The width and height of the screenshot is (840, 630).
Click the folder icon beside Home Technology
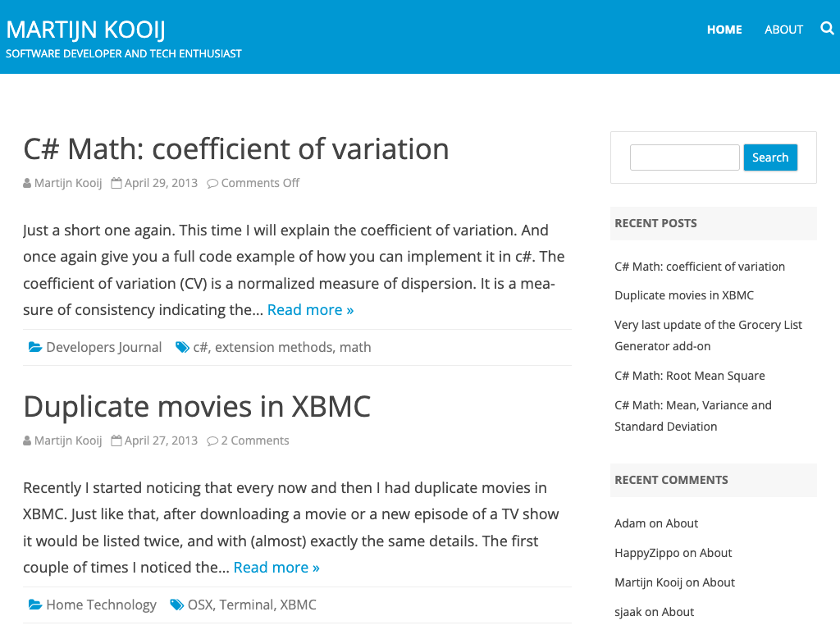[x=35, y=605]
